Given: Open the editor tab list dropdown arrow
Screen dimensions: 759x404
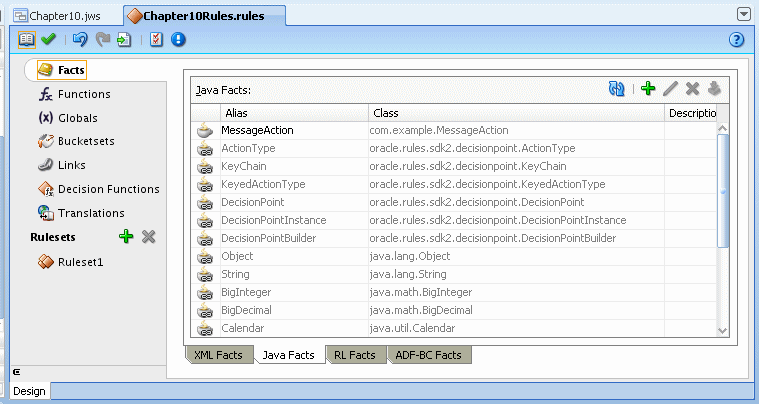Looking at the screenshot, I should pyautogui.click(x=744, y=15).
